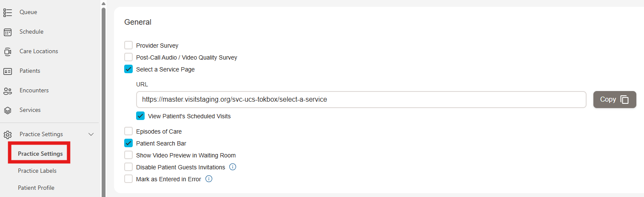Viewport: 644px width, 197px height.
Task: Click the select-a-service URL field
Action: coord(361,100)
